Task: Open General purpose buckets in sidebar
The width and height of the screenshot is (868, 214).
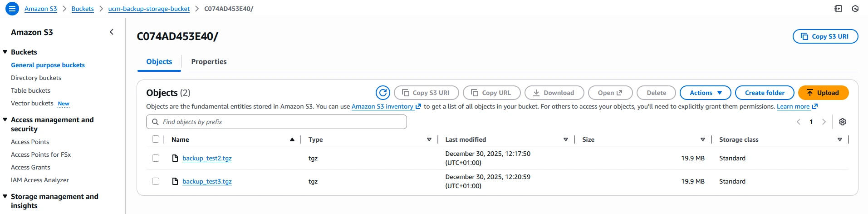Action: click(48, 65)
